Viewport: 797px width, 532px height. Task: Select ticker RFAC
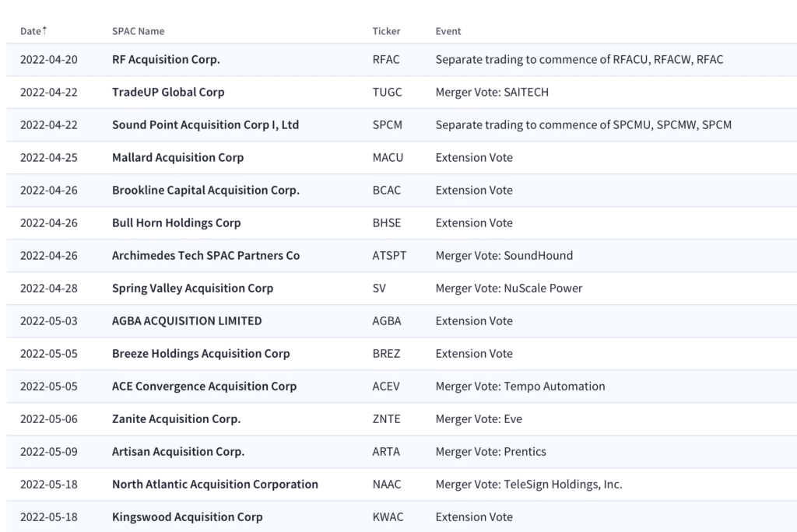pyautogui.click(x=386, y=59)
